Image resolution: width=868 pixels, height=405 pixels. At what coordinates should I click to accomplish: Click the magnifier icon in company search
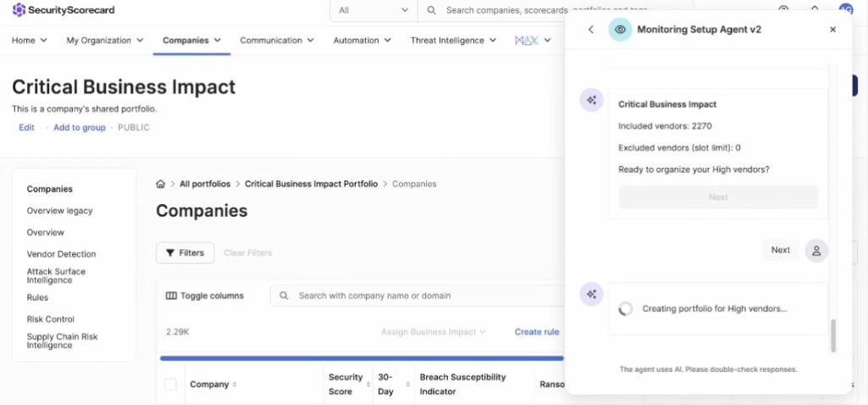coord(284,296)
